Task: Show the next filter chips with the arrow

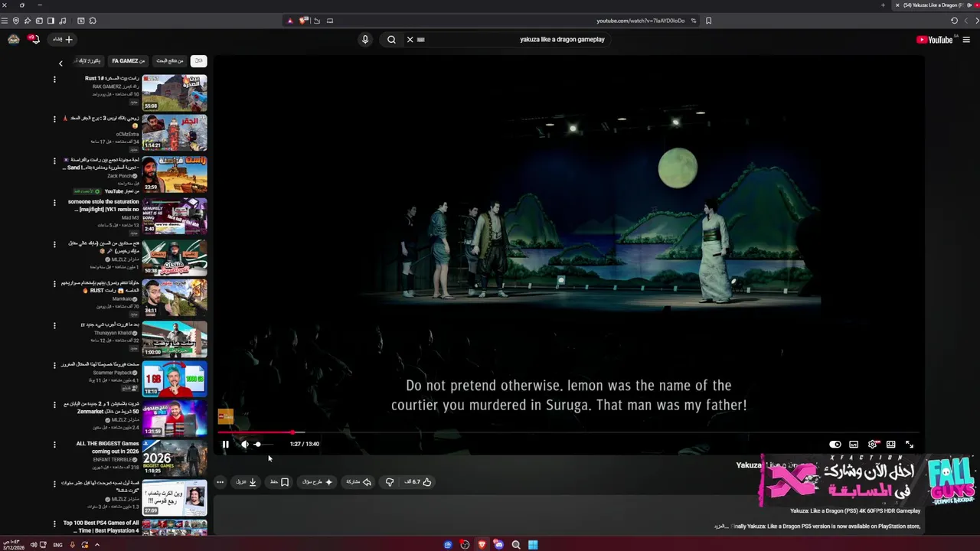Action: [x=60, y=63]
